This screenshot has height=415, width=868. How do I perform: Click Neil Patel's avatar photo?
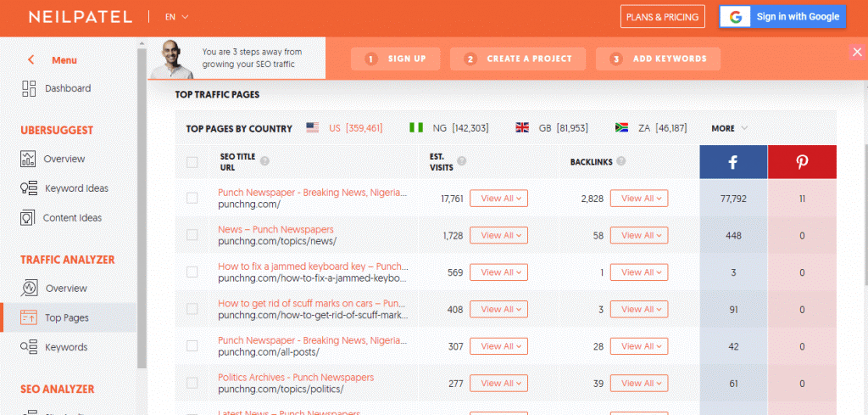point(172,59)
